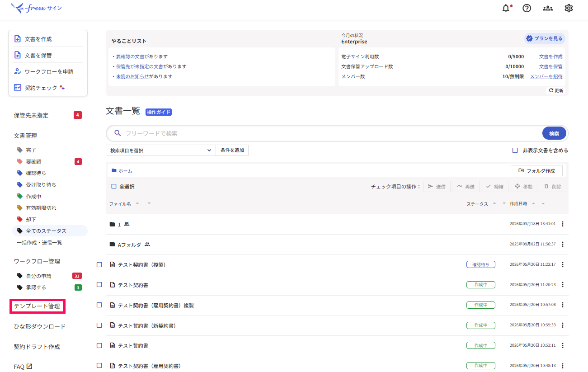Click document icon of テスト誓約書 row

click(113, 345)
